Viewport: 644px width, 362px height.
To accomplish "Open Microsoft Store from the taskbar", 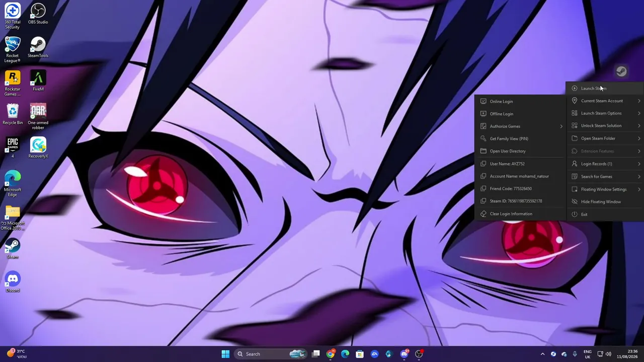I will click(360, 354).
